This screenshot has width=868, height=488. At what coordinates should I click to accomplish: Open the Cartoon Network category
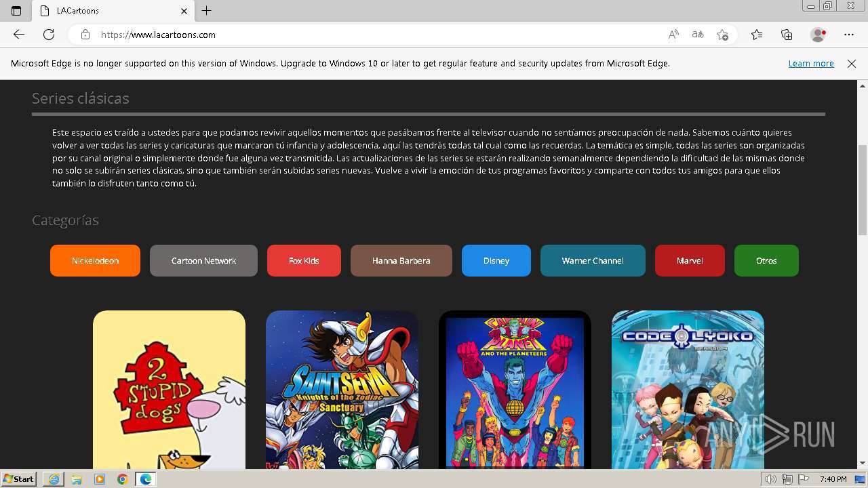(203, 260)
